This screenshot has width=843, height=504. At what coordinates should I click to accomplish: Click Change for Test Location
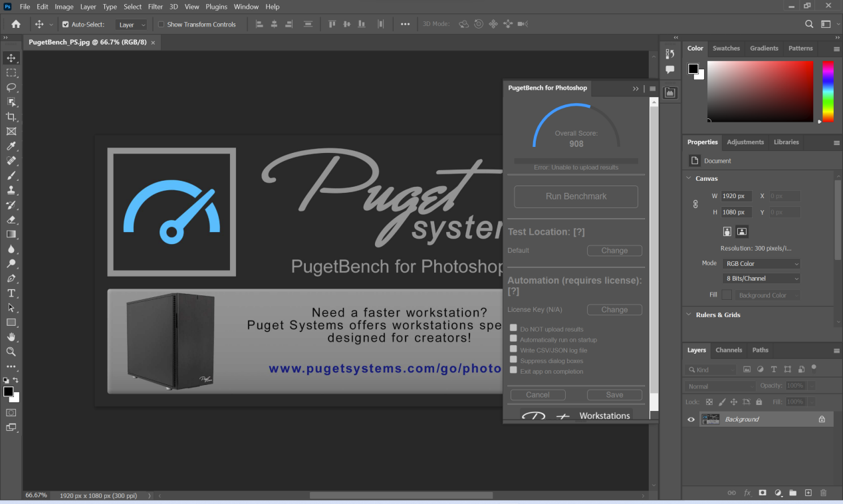614,251
